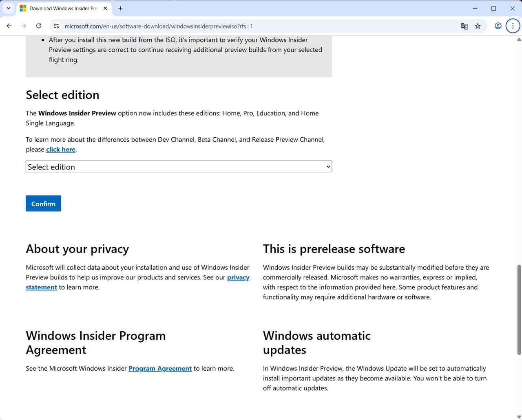Screen dimensions: 522x420
Task: Open the Select edition dropdown
Action: 179,167
